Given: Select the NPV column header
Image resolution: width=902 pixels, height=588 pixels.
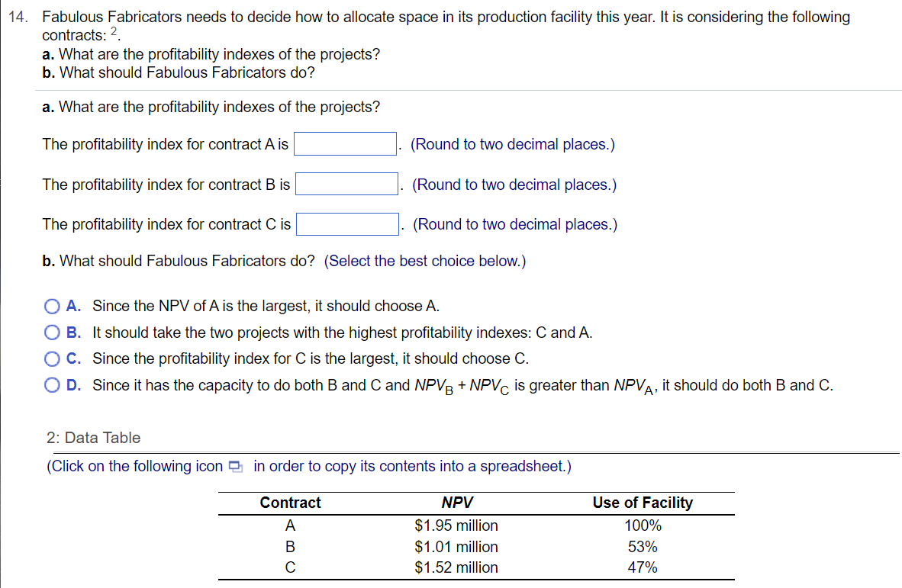Looking at the screenshot, I should pyautogui.click(x=456, y=503).
